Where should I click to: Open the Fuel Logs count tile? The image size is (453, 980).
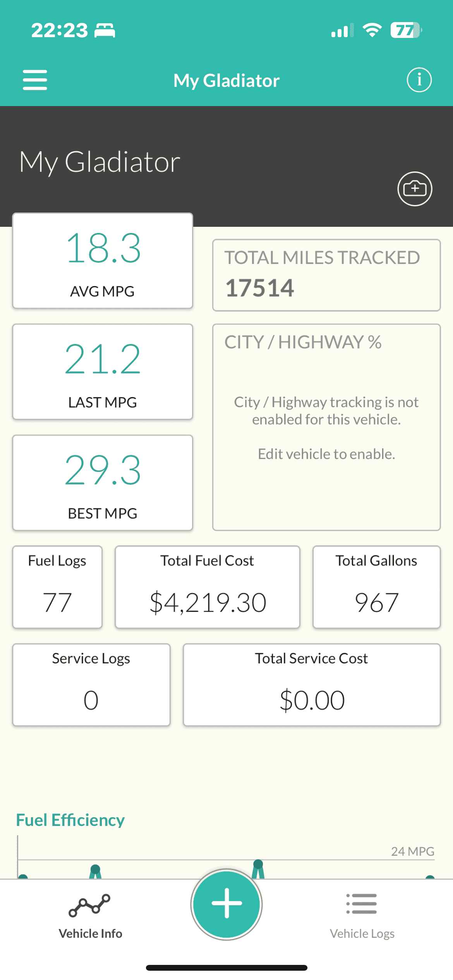click(57, 587)
